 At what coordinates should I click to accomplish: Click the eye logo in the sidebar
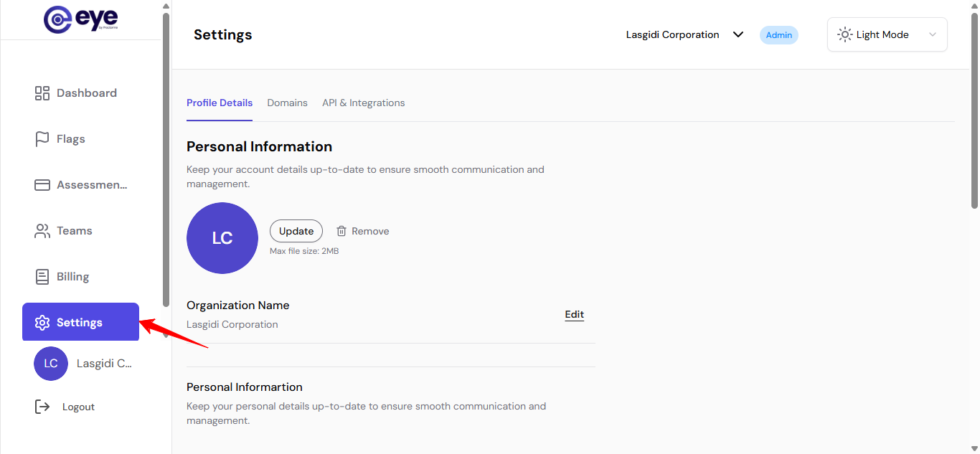[80, 19]
